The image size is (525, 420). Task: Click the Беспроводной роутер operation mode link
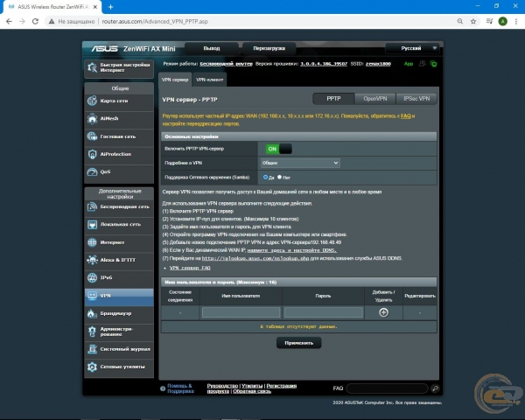[x=226, y=64]
